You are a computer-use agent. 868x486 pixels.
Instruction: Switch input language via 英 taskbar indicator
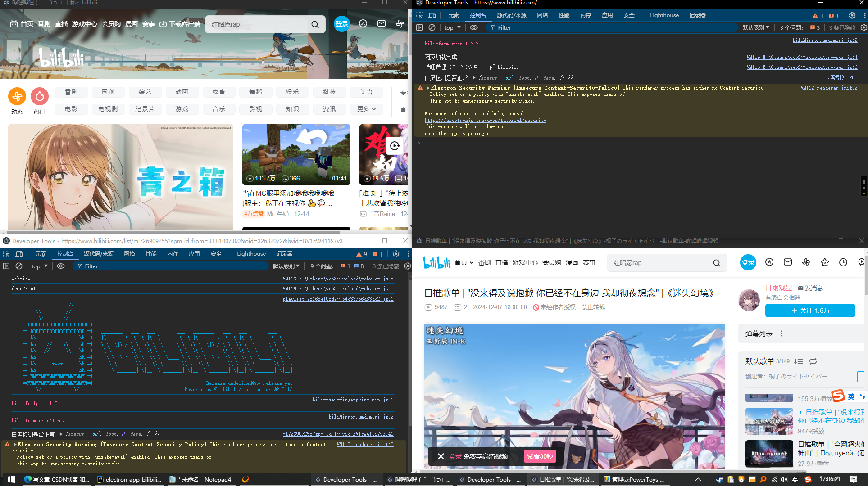pos(795,479)
